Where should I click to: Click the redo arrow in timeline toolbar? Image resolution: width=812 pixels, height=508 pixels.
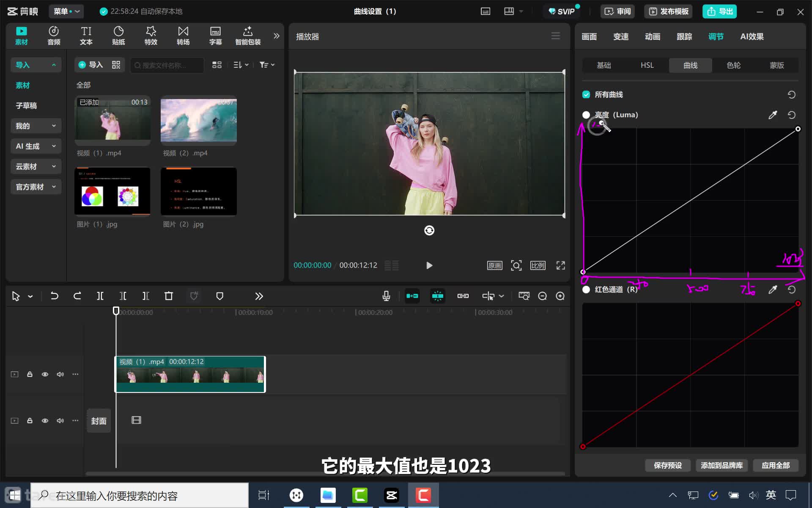(x=77, y=296)
